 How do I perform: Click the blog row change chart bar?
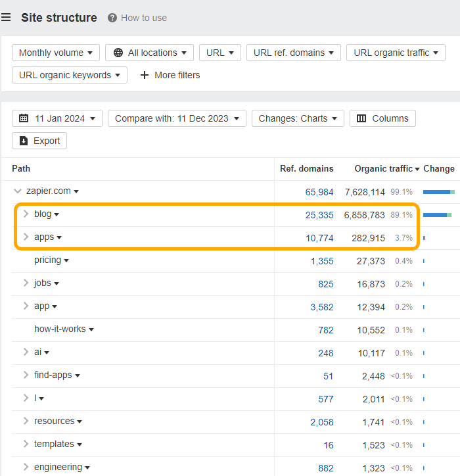click(x=437, y=215)
